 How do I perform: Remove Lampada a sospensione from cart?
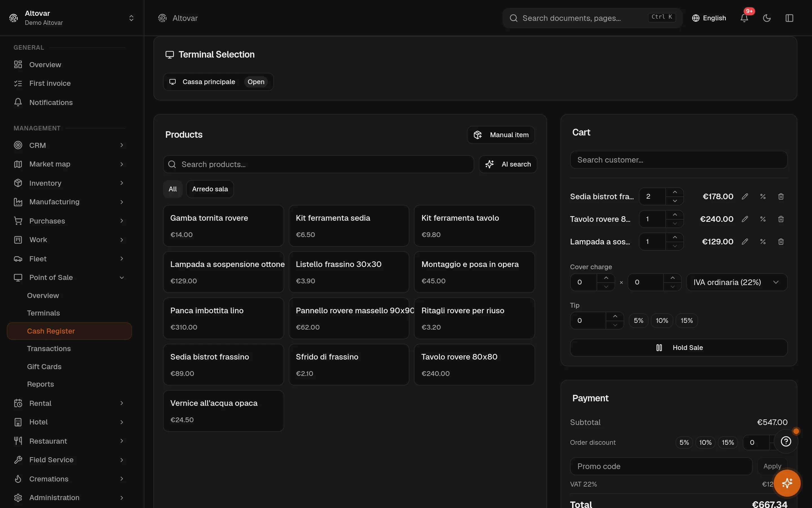coord(781,242)
